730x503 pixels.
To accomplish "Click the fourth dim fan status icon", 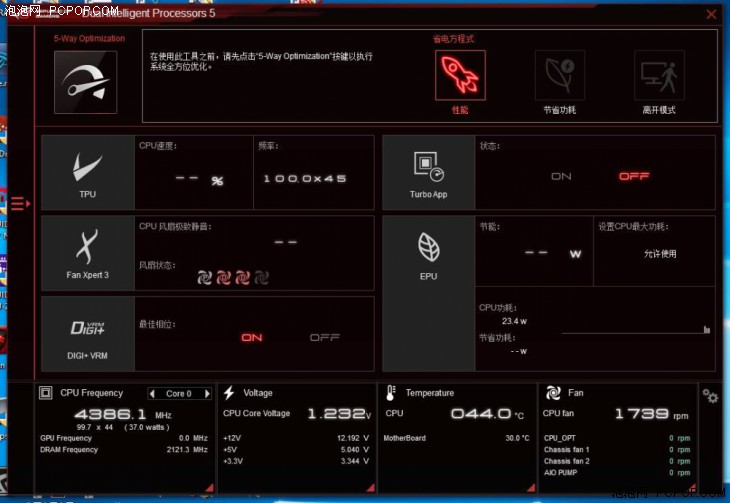I will click(261, 278).
